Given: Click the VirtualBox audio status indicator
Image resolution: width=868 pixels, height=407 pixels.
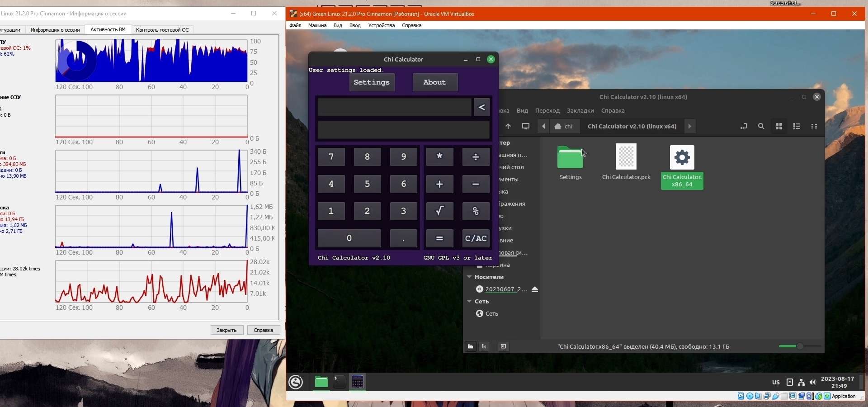Looking at the screenshot, I should (x=758, y=396).
